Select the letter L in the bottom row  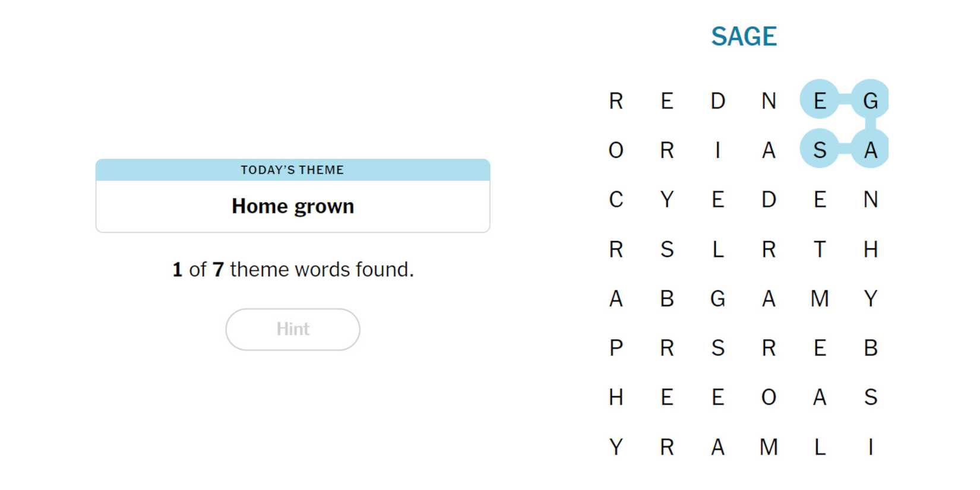[819, 447]
